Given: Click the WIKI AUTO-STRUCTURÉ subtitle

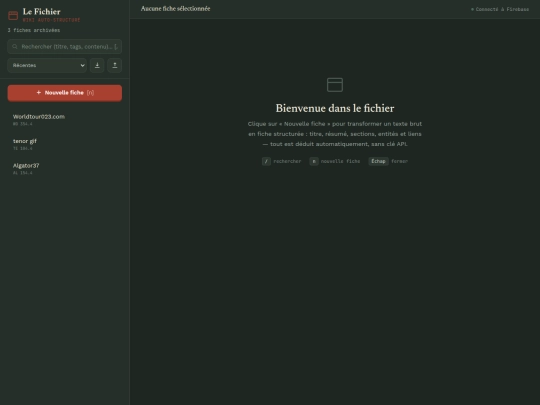Looking at the screenshot, I should pyautogui.click(x=51, y=20).
